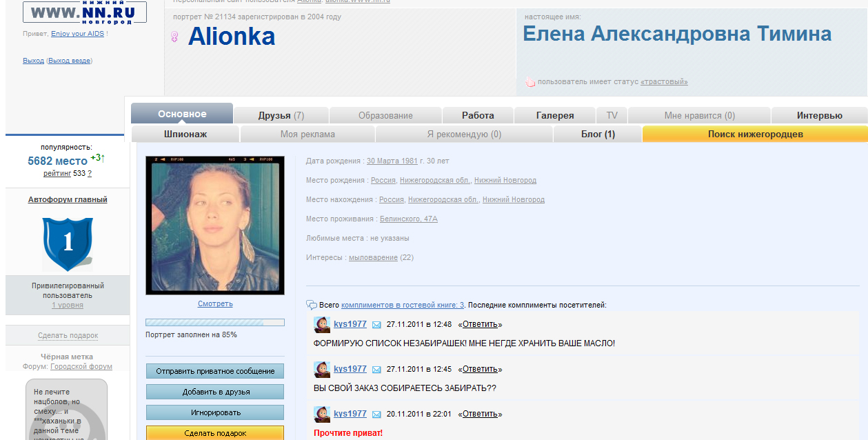Open the Мне нравится (0) tab
This screenshot has width=868, height=440.
pyautogui.click(x=699, y=115)
